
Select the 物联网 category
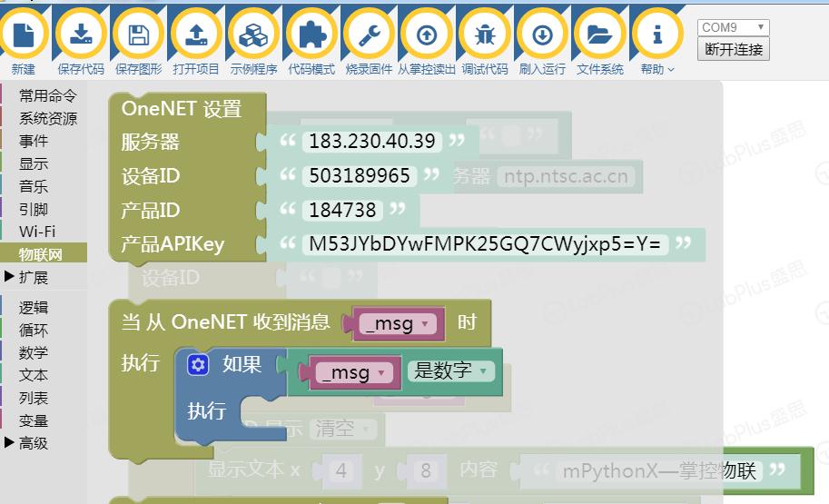[44, 253]
